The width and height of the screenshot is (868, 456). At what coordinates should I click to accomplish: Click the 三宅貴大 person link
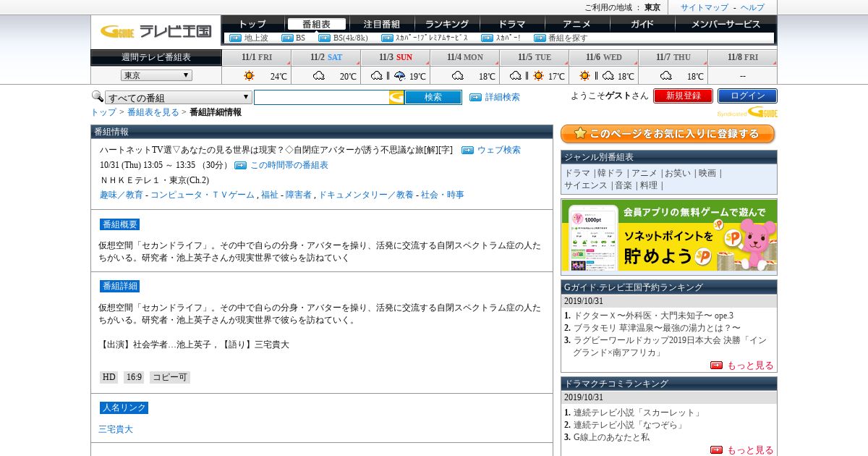tap(116, 429)
